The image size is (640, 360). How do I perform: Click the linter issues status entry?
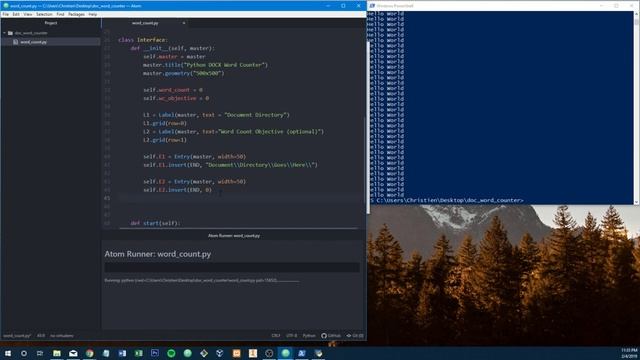[x=62, y=336]
